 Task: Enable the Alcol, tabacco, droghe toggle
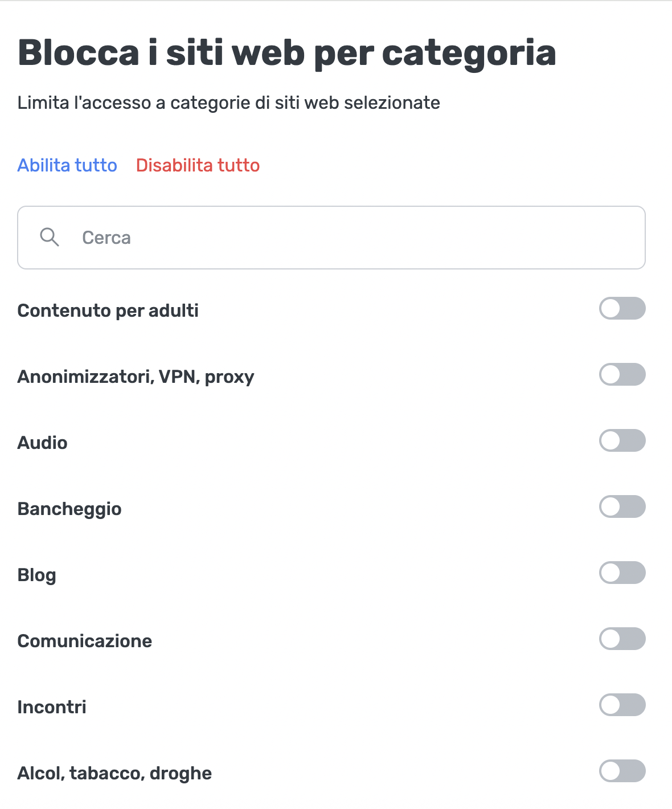point(622,771)
